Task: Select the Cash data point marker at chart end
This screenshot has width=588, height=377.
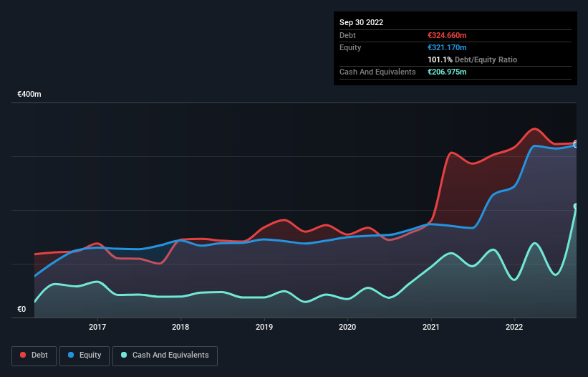Action: [x=576, y=206]
